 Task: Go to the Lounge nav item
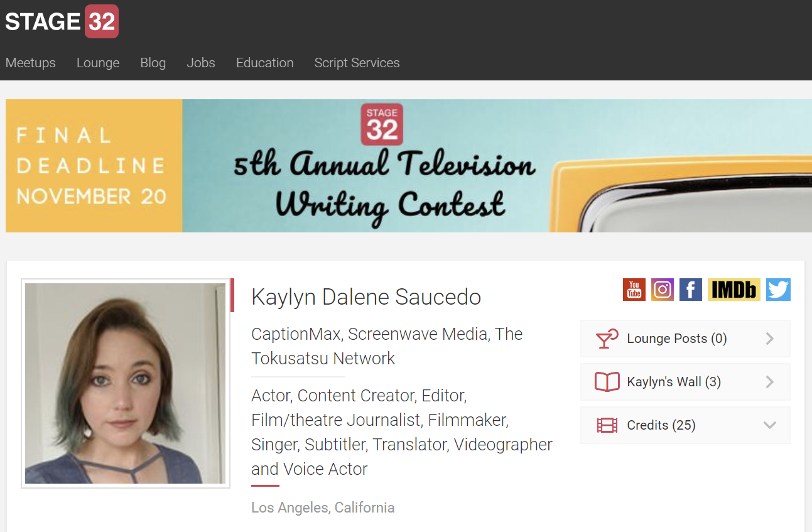(98, 63)
